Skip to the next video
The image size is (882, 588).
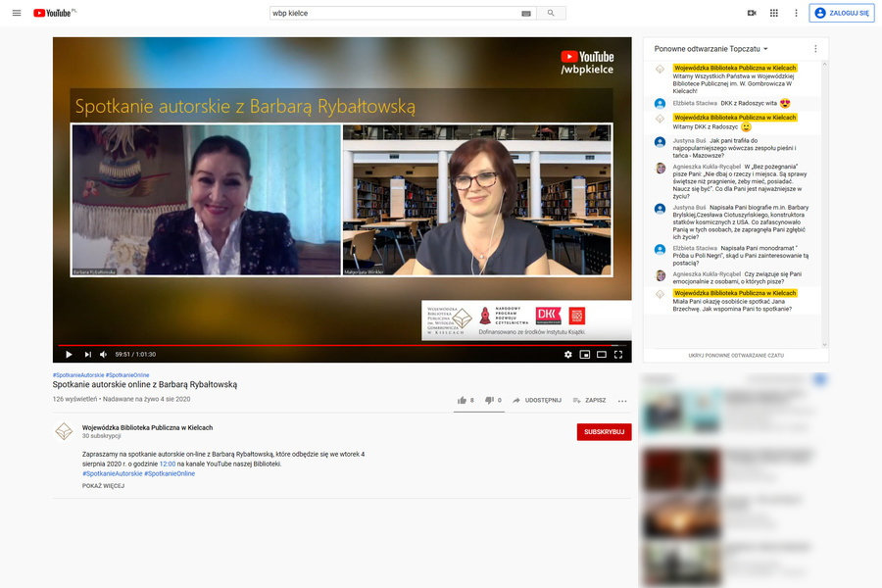click(88, 354)
